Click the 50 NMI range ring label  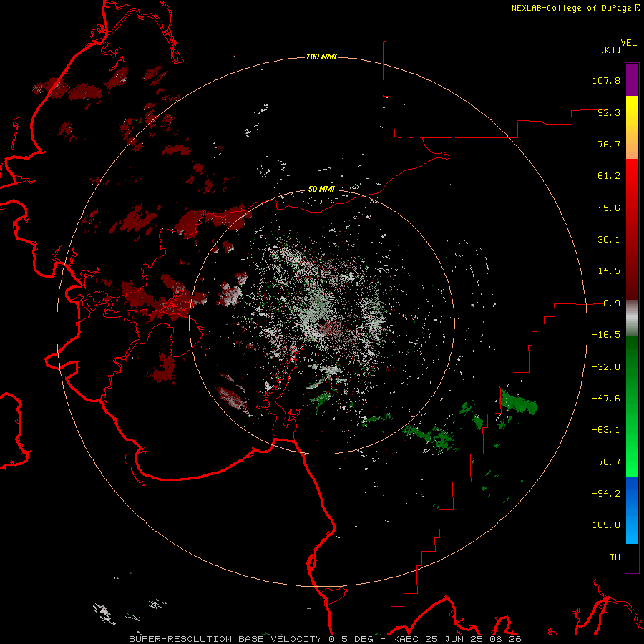(321, 190)
